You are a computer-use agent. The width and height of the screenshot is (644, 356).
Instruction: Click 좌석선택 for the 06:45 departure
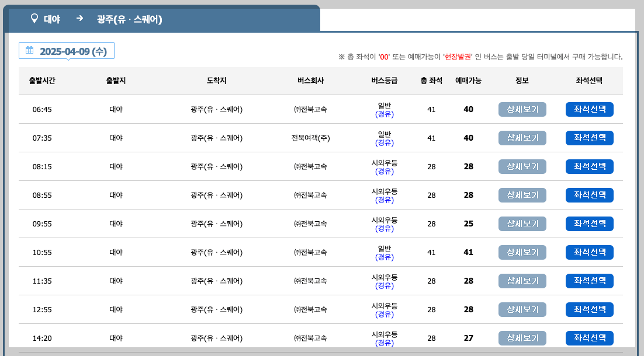click(589, 109)
